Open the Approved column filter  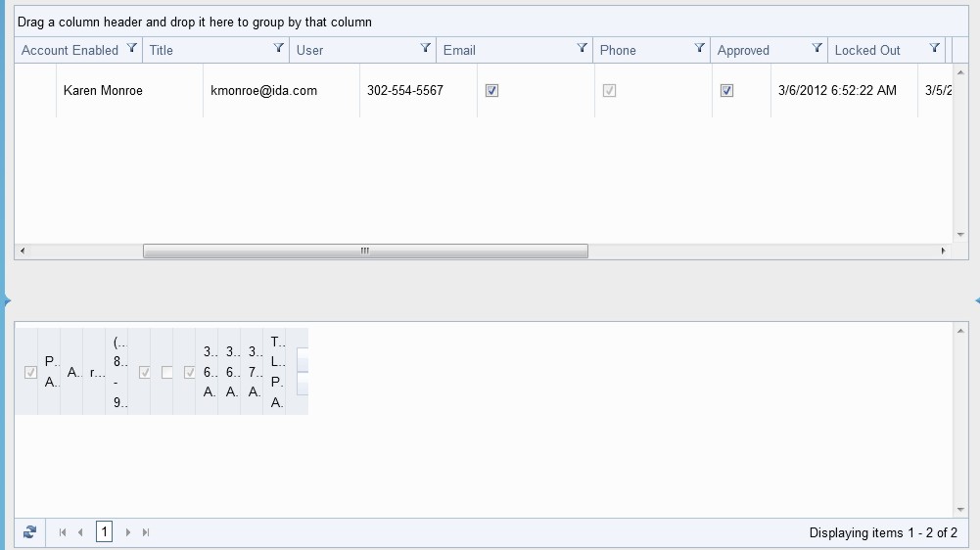click(817, 48)
